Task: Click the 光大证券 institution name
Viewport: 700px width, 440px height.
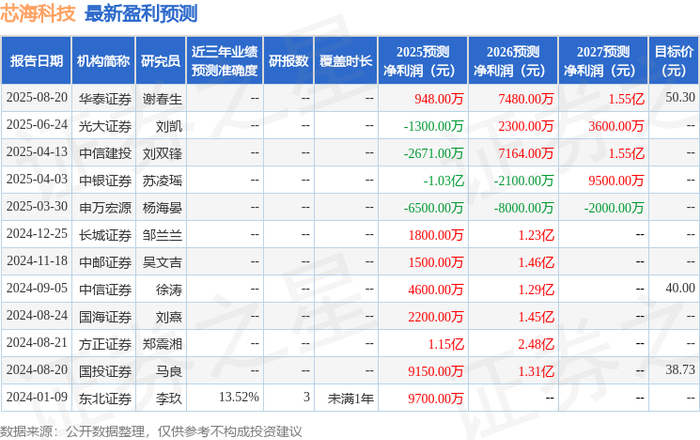Action: click(105, 126)
